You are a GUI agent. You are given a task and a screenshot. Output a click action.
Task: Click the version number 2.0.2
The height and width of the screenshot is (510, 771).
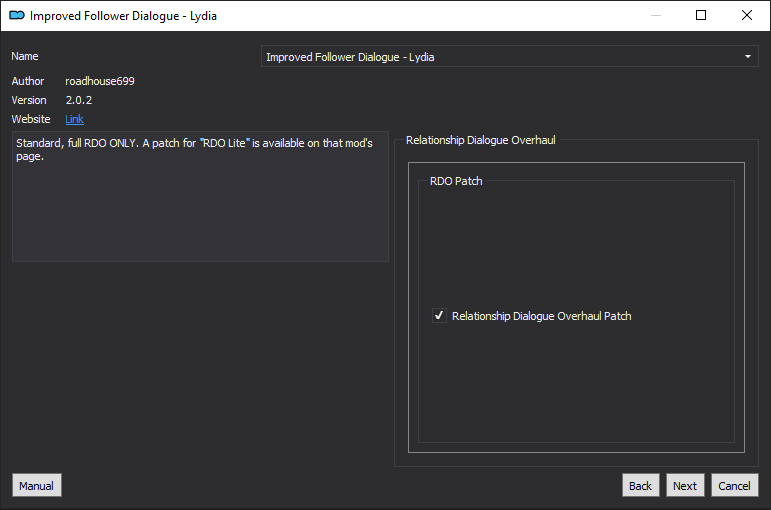point(79,100)
